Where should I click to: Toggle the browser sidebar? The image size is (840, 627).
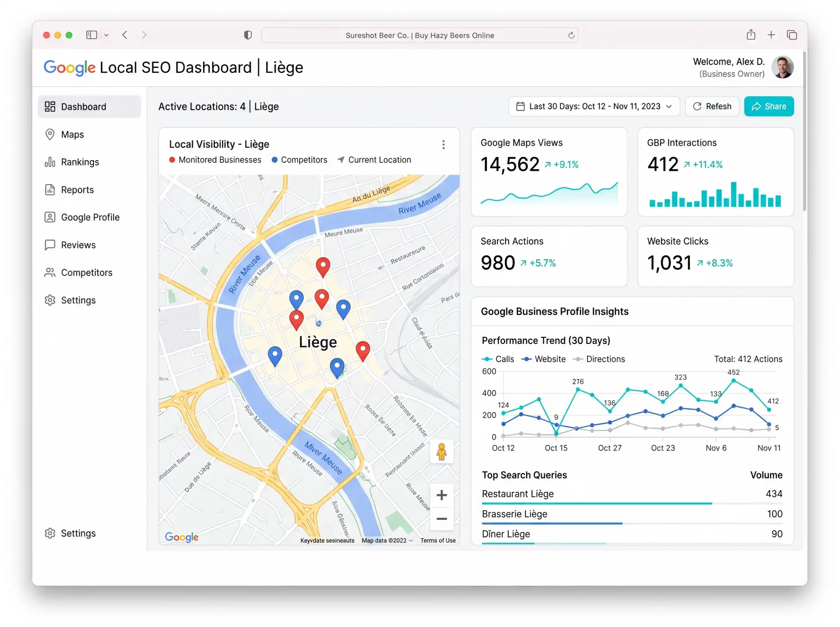tap(91, 35)
